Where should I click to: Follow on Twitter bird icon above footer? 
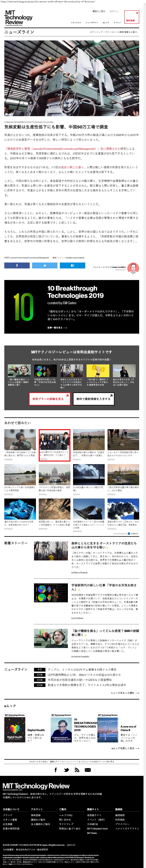click(66, 770)
